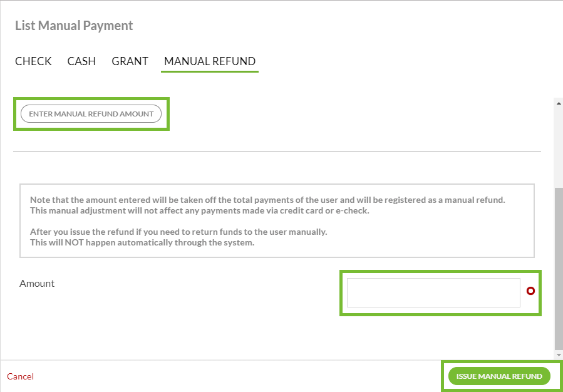Click the red required indicator icon

click(x=531, y=291)
